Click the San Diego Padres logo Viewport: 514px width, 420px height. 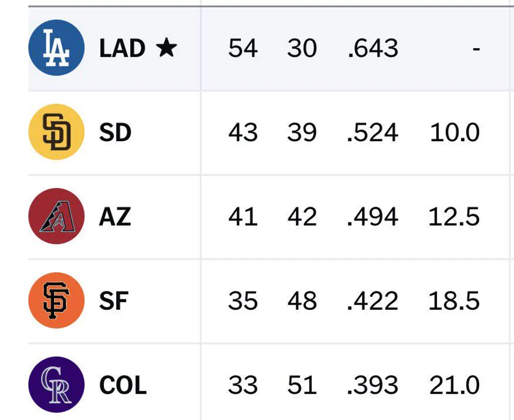point(56,132)
